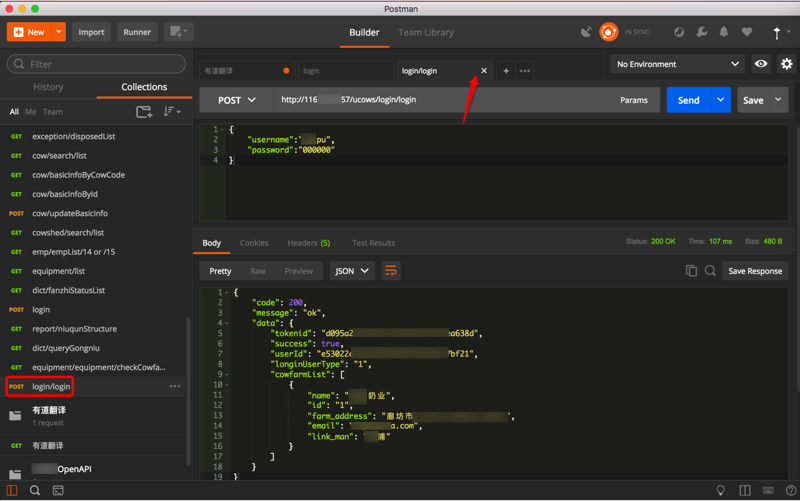
Task: Switch to the Team Library tab
Action: (x=426, y=32)
